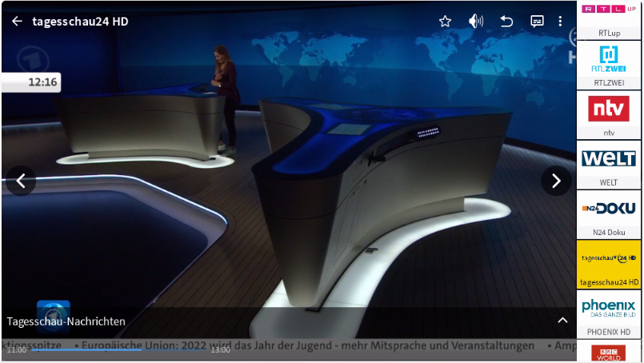Click the program progress bar
The height and width of the screenshot is (363, 644).
(x=119, y=350)
